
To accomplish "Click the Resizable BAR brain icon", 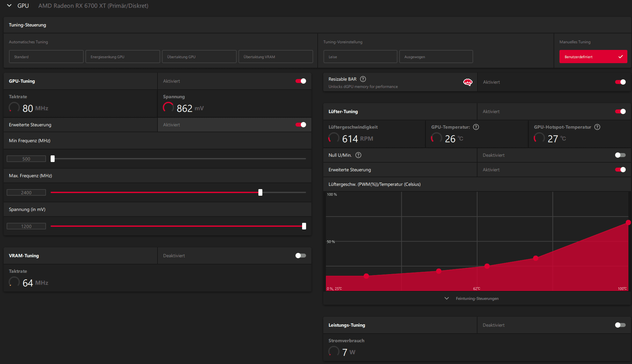I will click(468, 82).
